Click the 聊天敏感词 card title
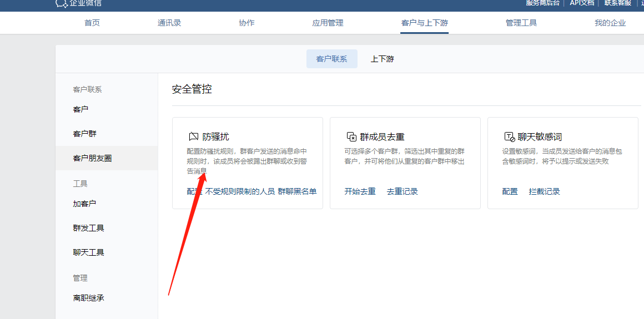 [x=540, y=136]
